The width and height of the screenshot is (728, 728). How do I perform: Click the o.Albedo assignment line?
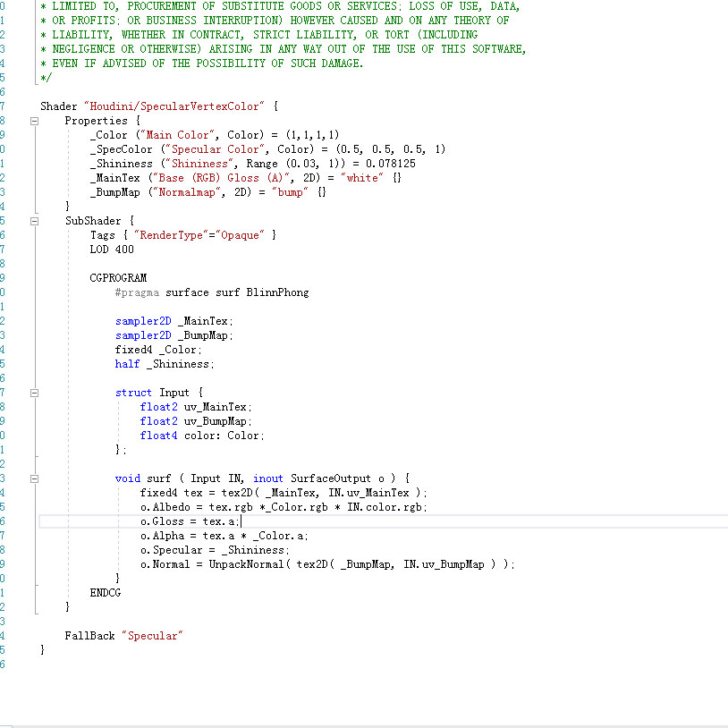click(x=284, y=507)
